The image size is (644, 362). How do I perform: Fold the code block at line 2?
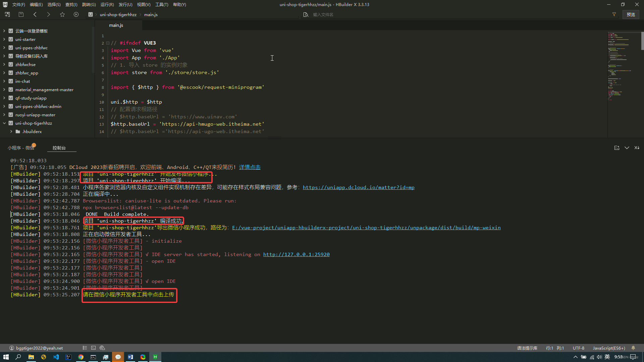[x=108, y=43]
